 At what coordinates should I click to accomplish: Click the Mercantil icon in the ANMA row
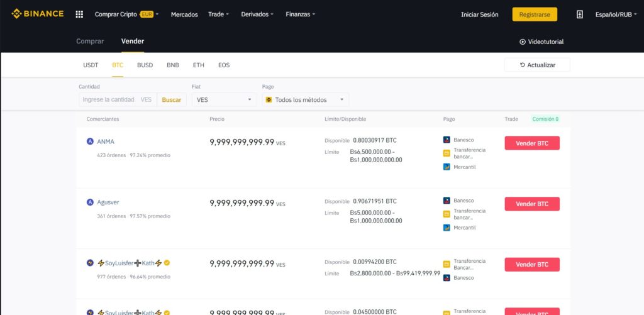pos(447,167)
